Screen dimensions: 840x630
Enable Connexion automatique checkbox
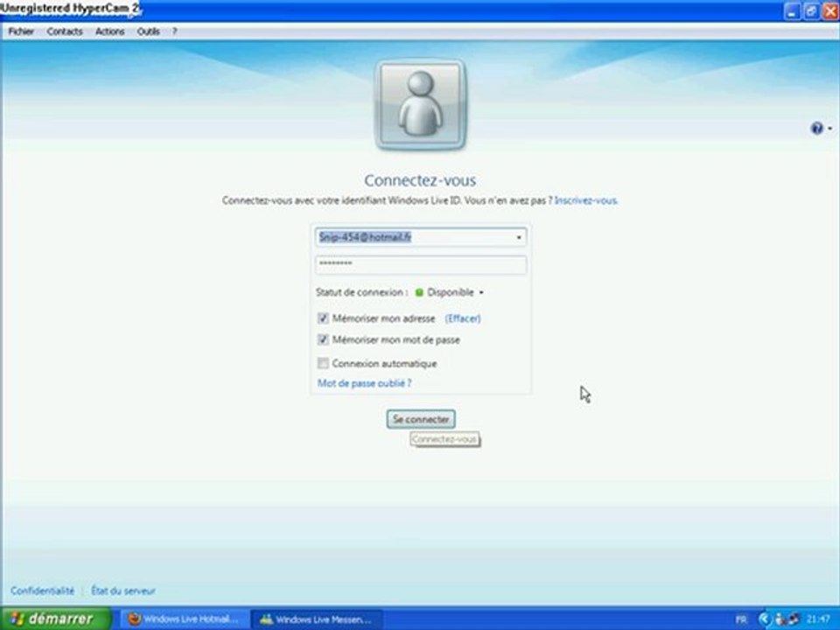coord(323,363)
